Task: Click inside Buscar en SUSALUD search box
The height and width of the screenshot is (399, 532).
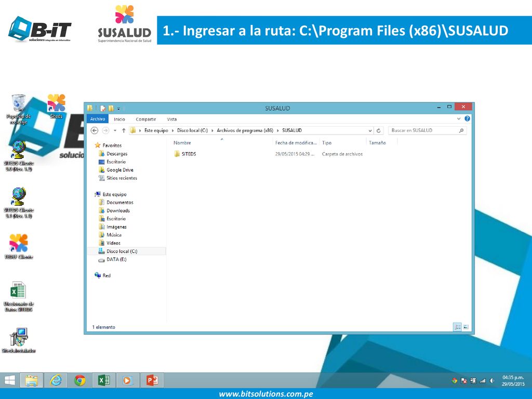Action: (x=424, y=130)
